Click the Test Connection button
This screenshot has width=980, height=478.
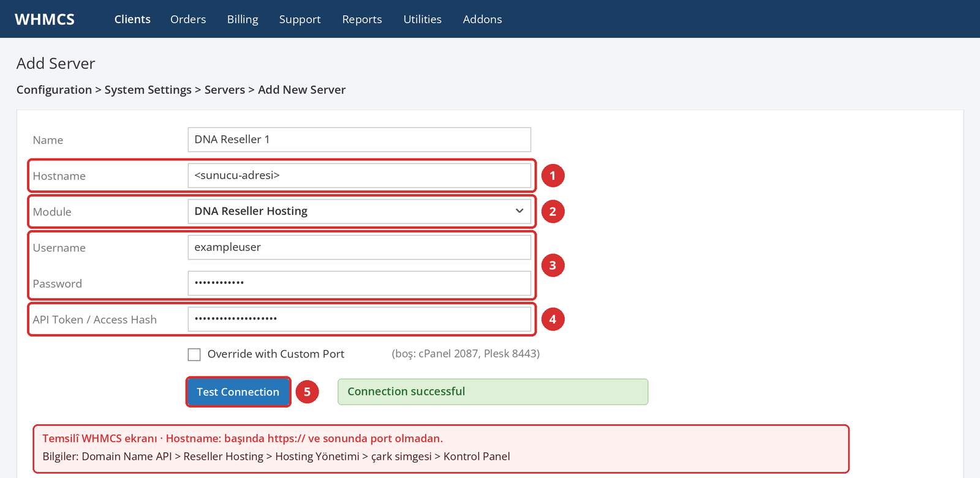coord(238,392)
